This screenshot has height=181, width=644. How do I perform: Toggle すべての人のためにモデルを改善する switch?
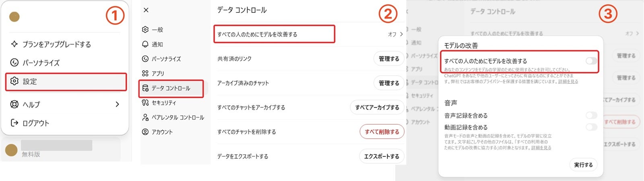tap(591, 61)
